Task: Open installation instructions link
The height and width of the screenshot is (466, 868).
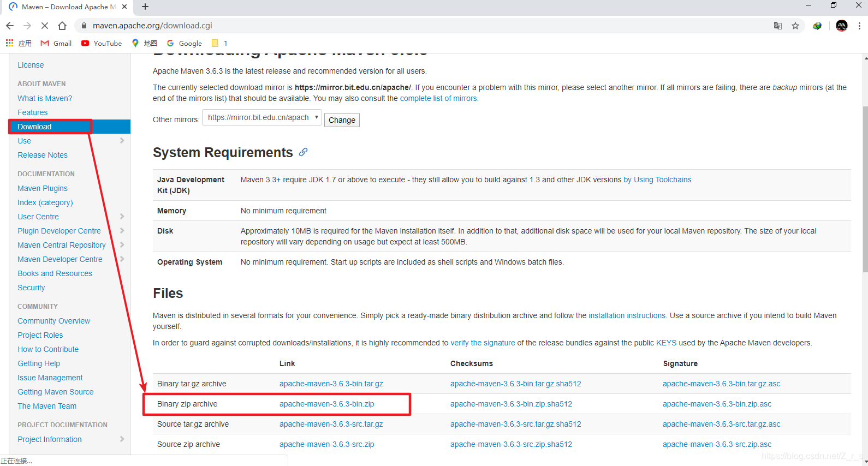Action: (x=627, y=315)
